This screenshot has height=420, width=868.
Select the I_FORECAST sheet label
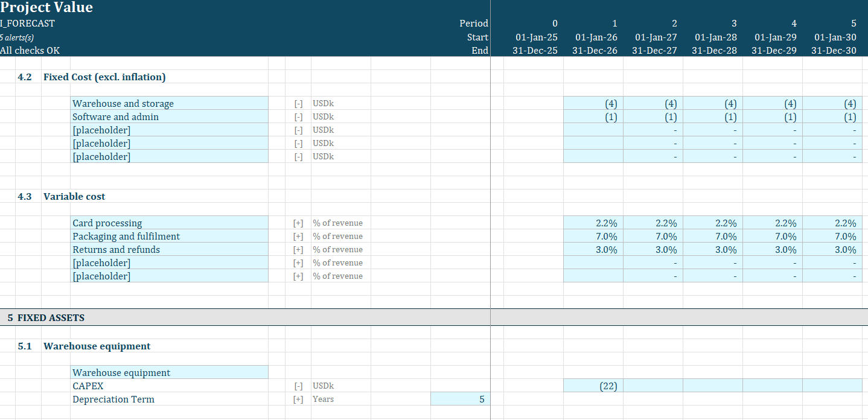tap(28, 23)
